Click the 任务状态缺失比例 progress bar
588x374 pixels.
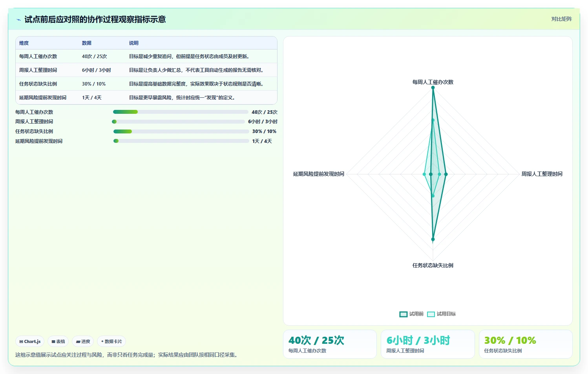(181, 131)
